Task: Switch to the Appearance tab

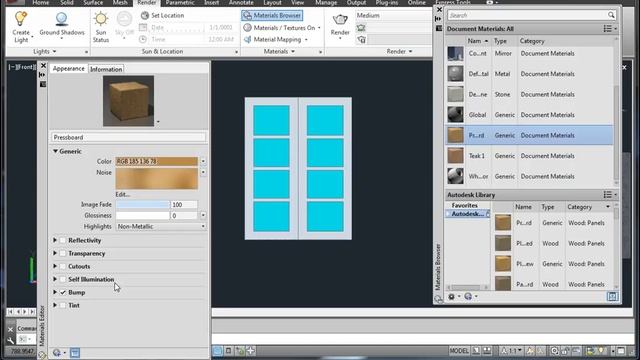Action: [69, 69]
